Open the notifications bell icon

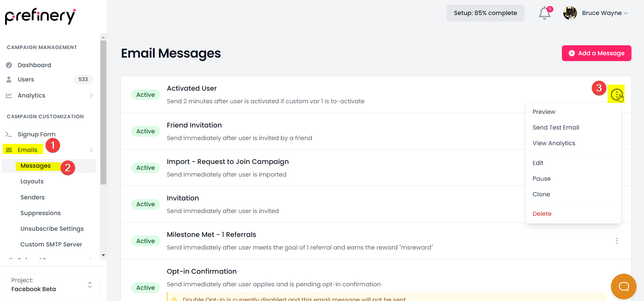545,13
